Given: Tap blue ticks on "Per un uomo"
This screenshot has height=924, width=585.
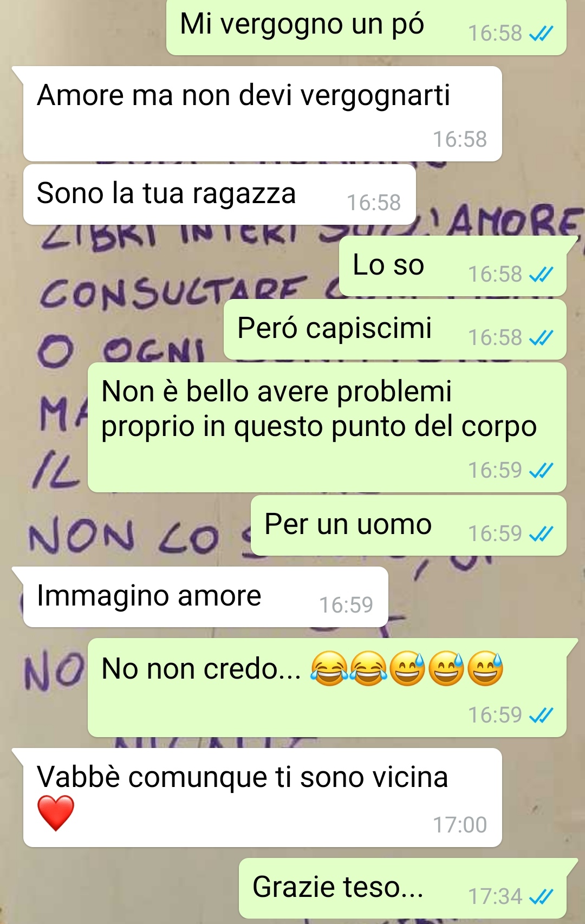Looking at the screenshot, I should (541, 535).
